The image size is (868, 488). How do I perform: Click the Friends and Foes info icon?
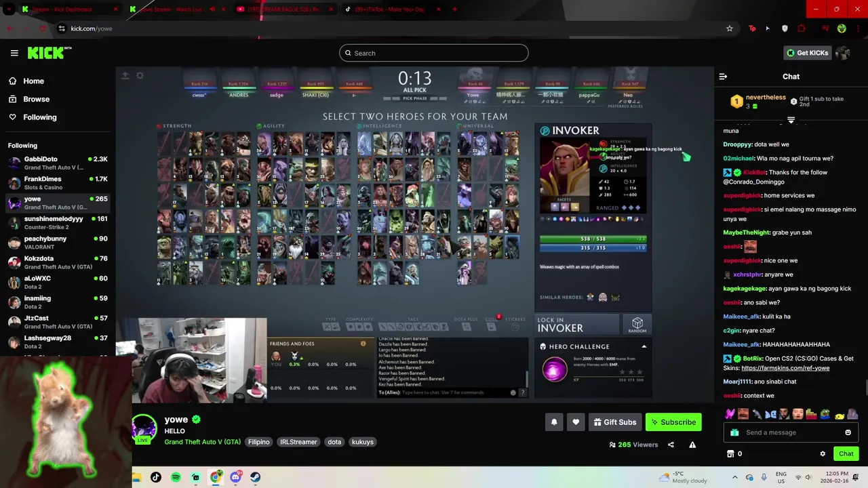[363, 344]
